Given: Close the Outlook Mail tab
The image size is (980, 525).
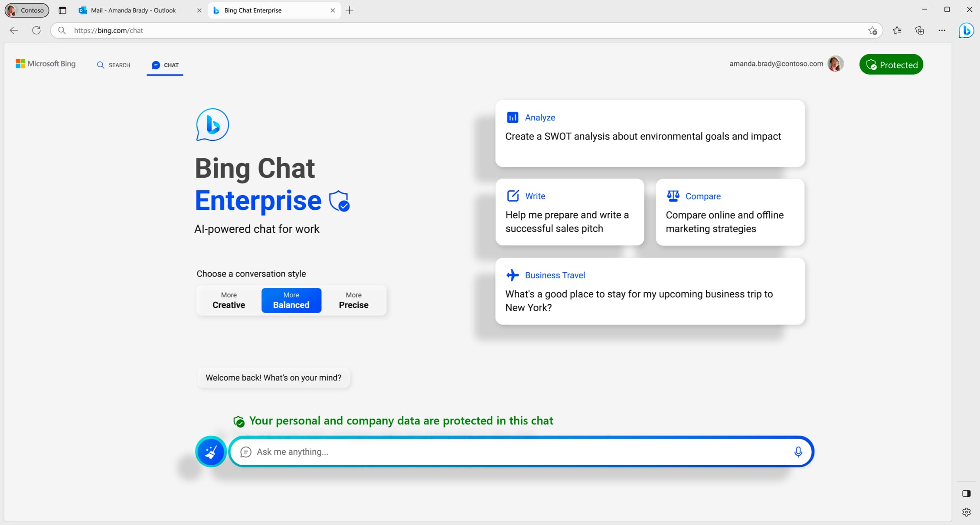Looking at the screenshot, I should pyautogui.click(x=199, y=10).
